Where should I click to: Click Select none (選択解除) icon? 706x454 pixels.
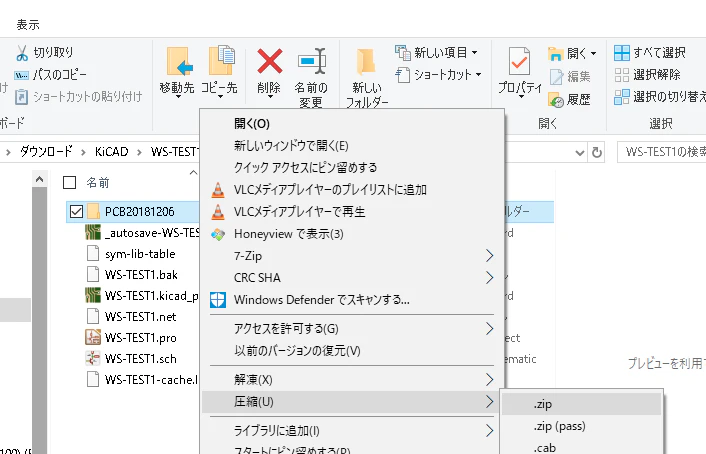coord(622,75)
